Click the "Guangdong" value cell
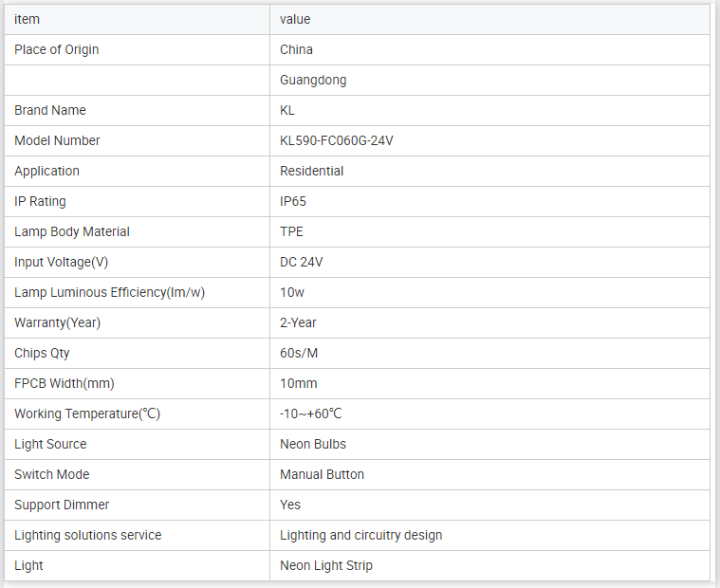The height and width of the screenshot is (588, 720). (x=313, y=80)
